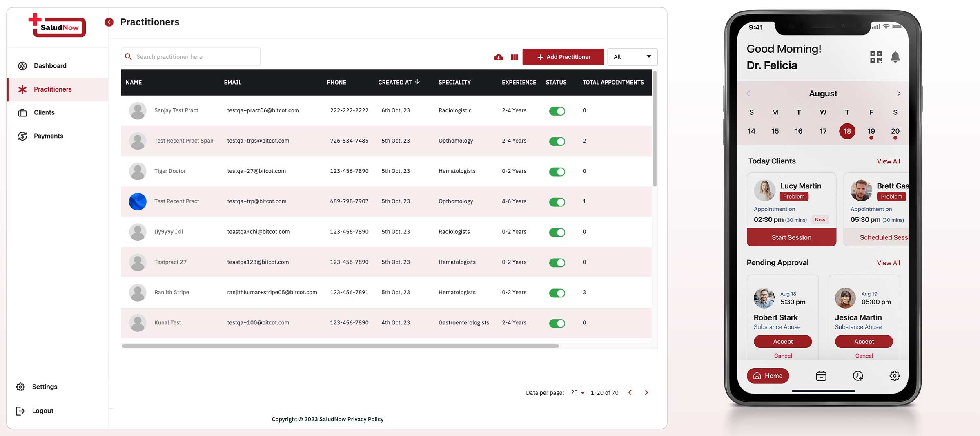Image resolution: width=980 pixels, height=436 pixels.
Task: Click the Add Practitioner button
Action: (563, 57)
